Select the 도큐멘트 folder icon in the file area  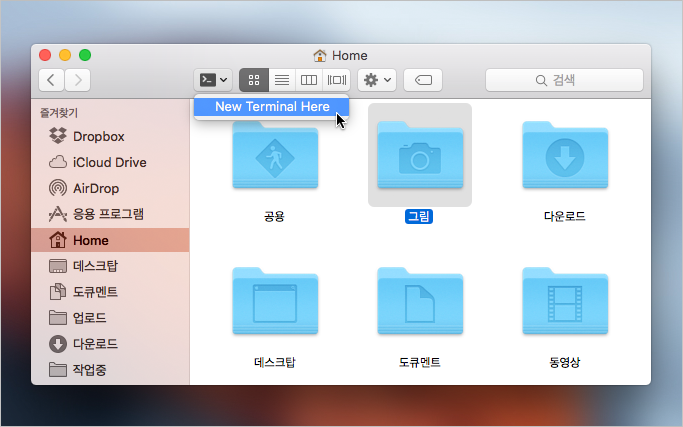coord(420,301)
